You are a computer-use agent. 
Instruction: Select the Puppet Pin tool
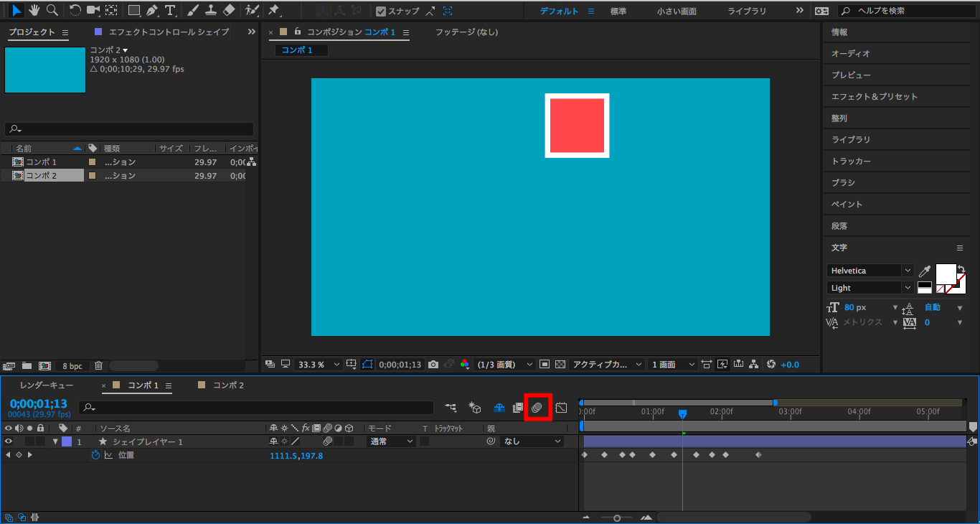273,11
